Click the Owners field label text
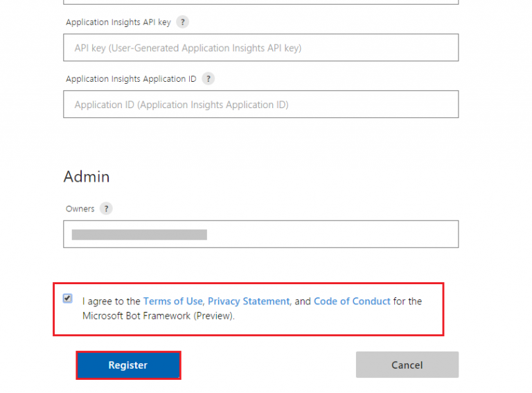532x393 pixels. [80, 209]
